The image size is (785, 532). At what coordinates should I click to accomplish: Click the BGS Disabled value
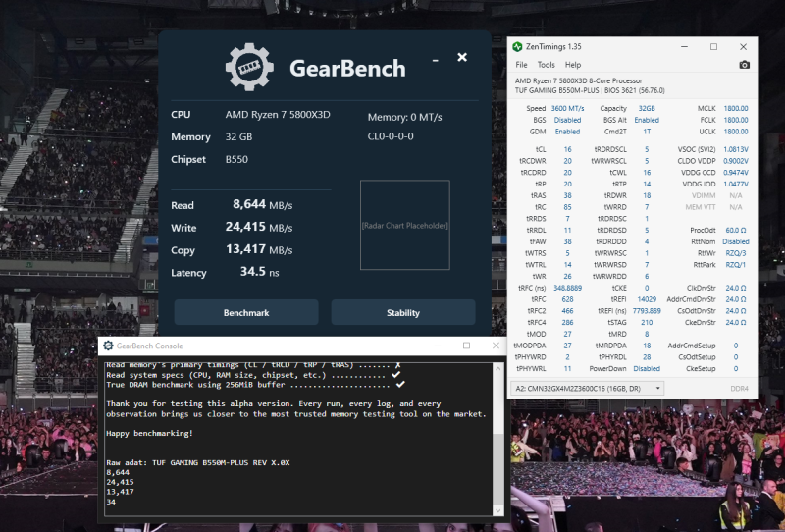click(x=567, y=120)
